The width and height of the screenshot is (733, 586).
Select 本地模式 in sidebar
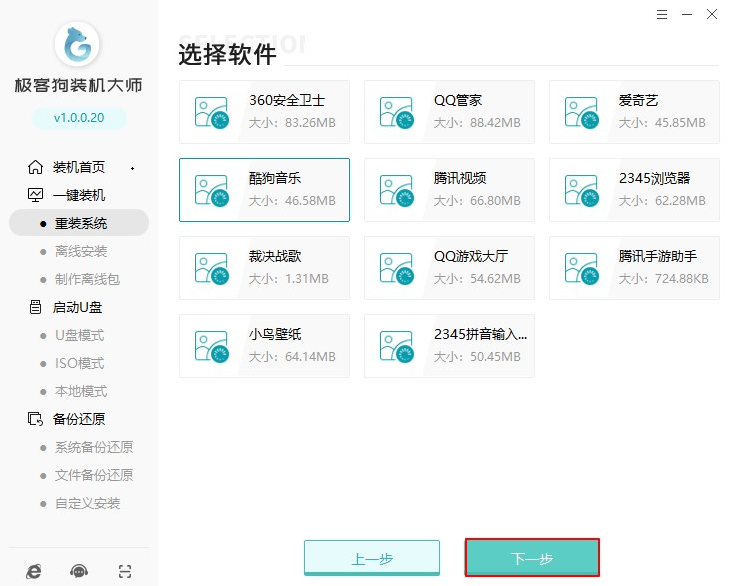(81, 391)
